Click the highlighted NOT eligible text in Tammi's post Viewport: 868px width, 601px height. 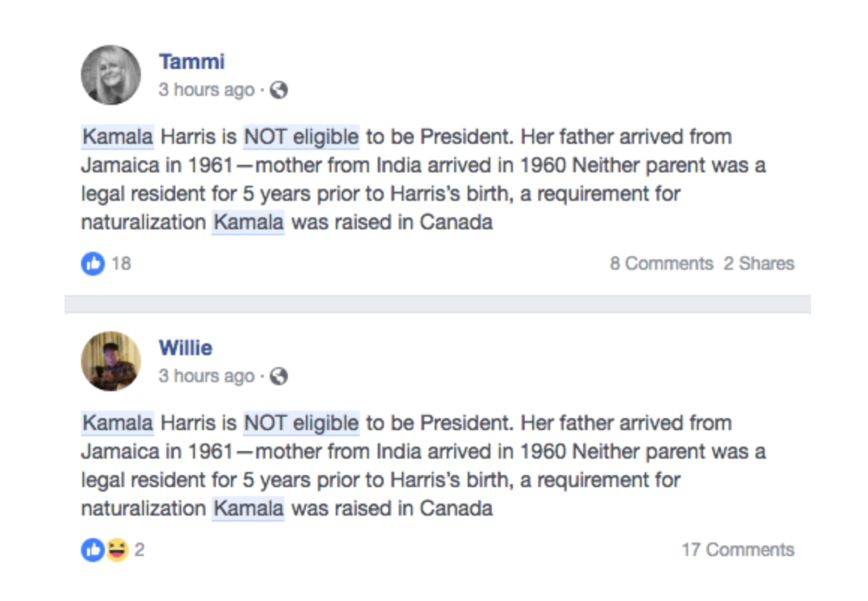coord(301,136)
